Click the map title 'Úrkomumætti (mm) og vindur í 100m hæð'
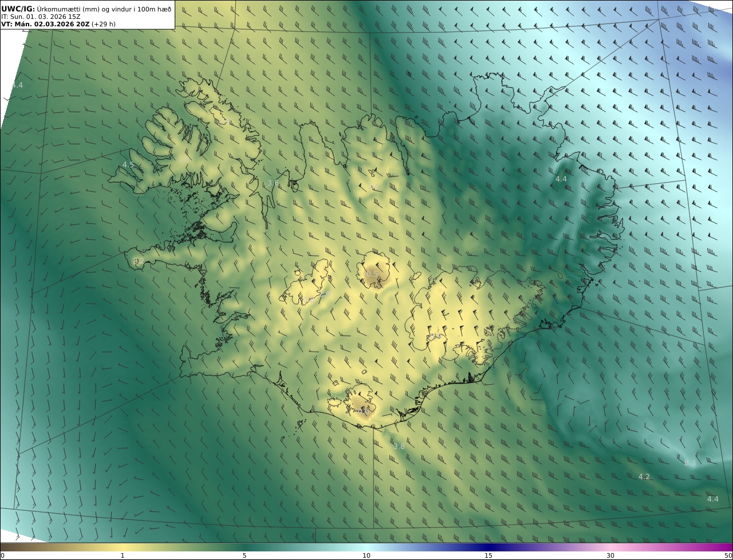733x560 pixels. [104, 9]
